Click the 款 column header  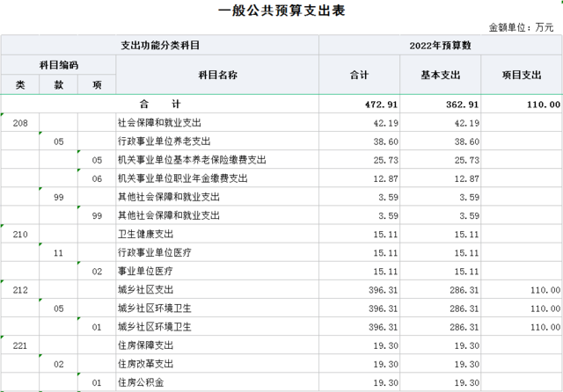click(x=58, y=85)
